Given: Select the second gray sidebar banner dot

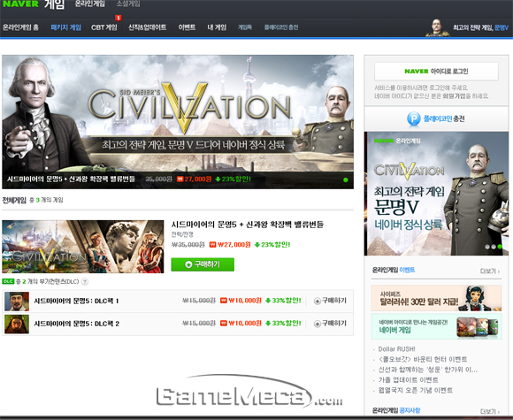Looking at the screenshot, I should 494,247.
